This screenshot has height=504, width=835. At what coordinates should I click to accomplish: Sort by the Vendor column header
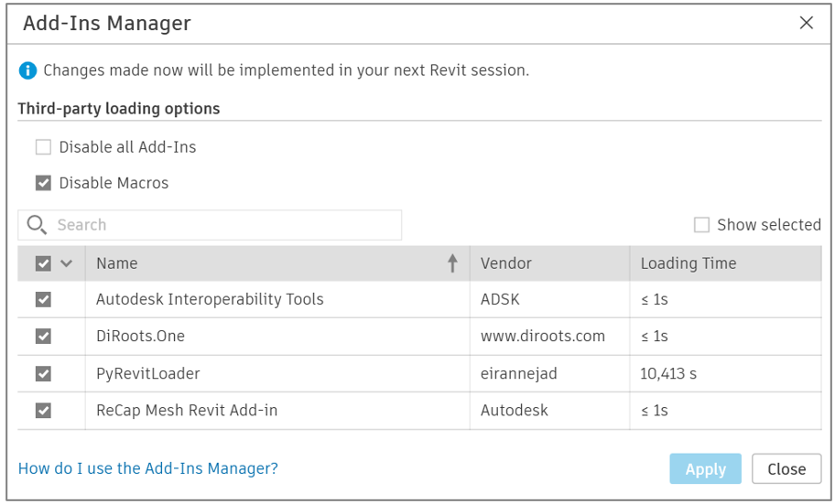(x=549, y=263)
